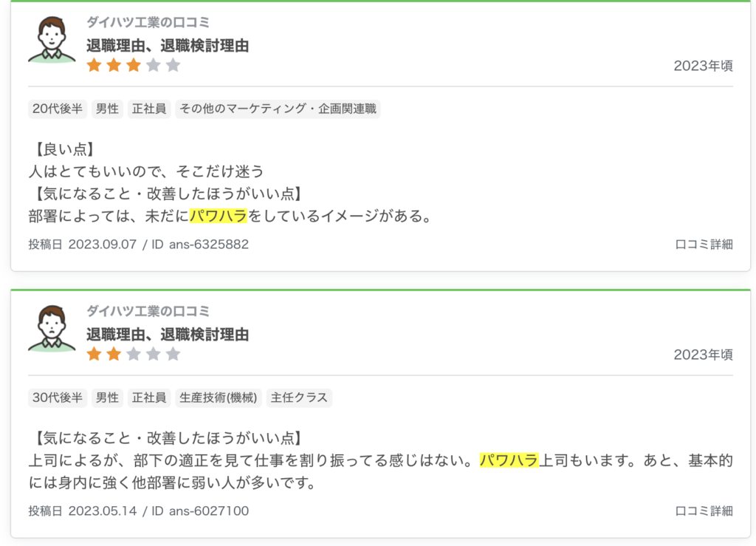756x546 pixels.
Task: Open 口コミ詳細 link for review ans-6027100
Action: tap(704, 511)
